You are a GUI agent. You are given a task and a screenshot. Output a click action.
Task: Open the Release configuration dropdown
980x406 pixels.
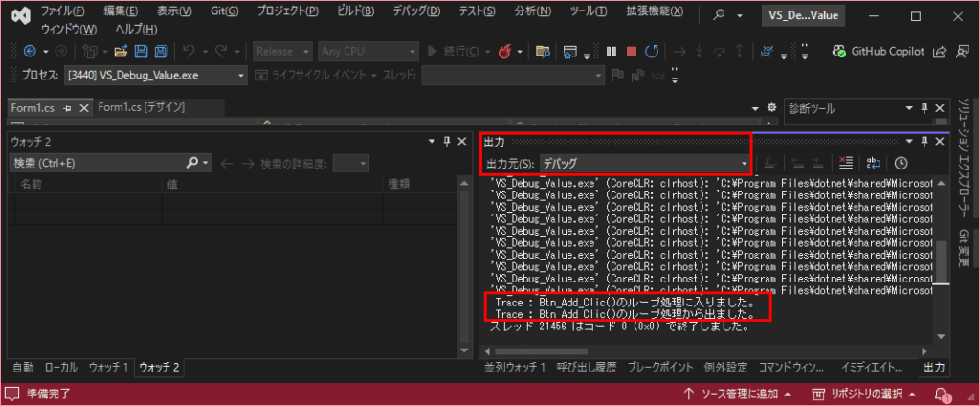(283, 52)
